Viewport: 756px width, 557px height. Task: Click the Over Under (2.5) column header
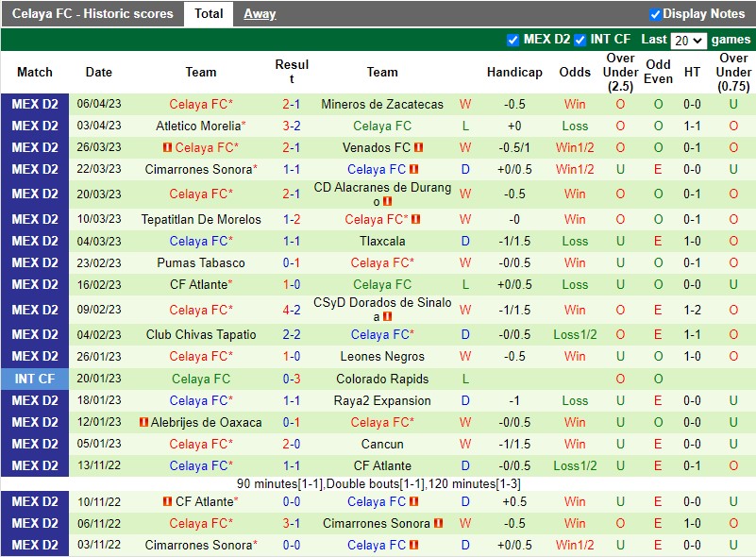620,73
